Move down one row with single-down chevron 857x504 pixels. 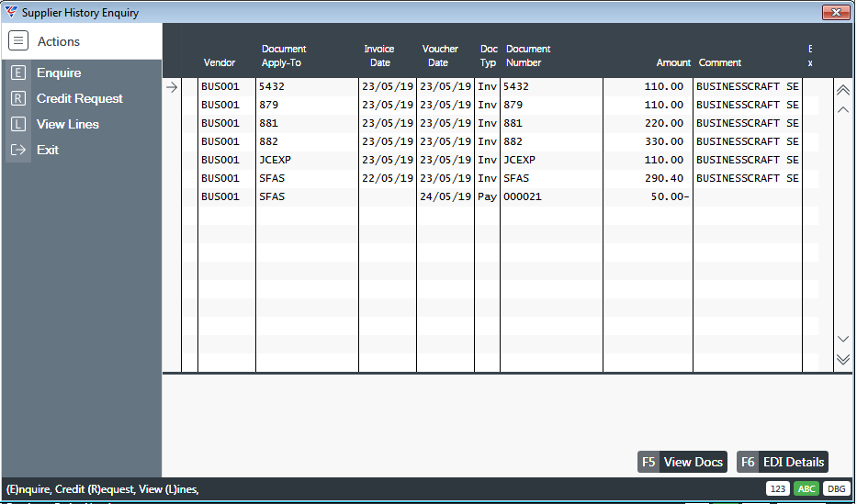[843, 339]
